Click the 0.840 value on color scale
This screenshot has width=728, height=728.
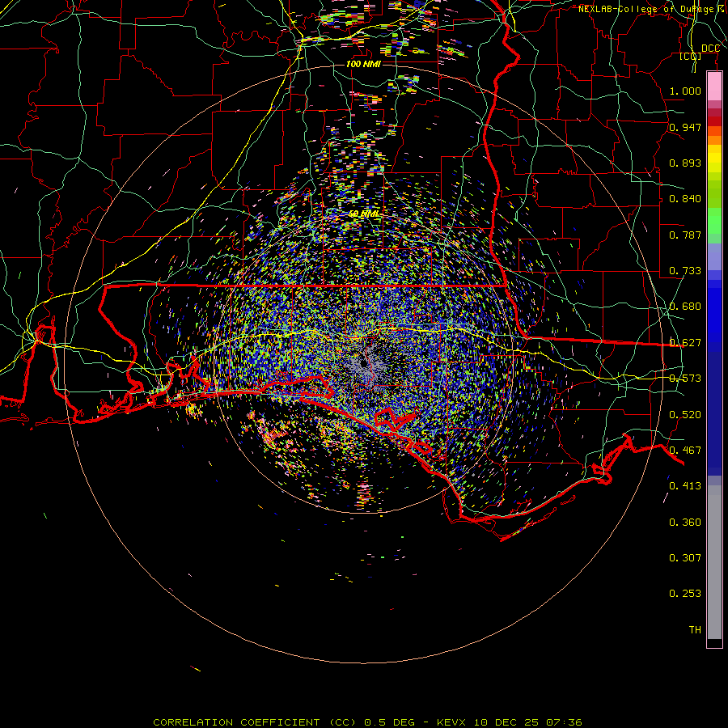[685, 199]
